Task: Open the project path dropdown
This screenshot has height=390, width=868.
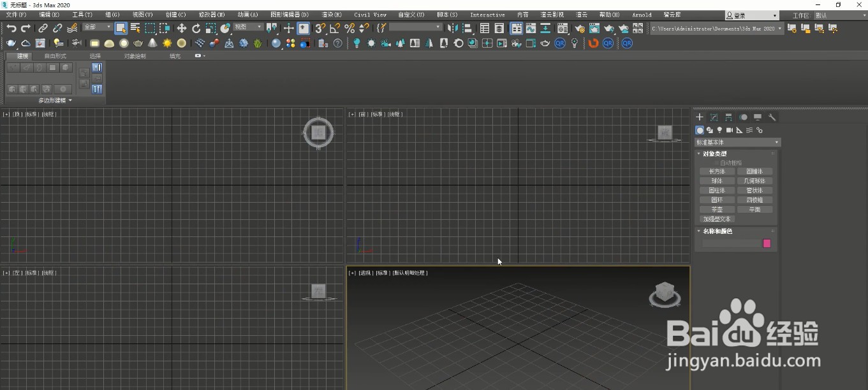Action: 717,28
